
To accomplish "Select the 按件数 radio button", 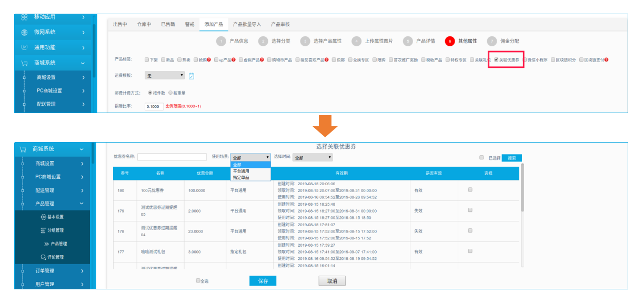I will [x=150, y=93].
